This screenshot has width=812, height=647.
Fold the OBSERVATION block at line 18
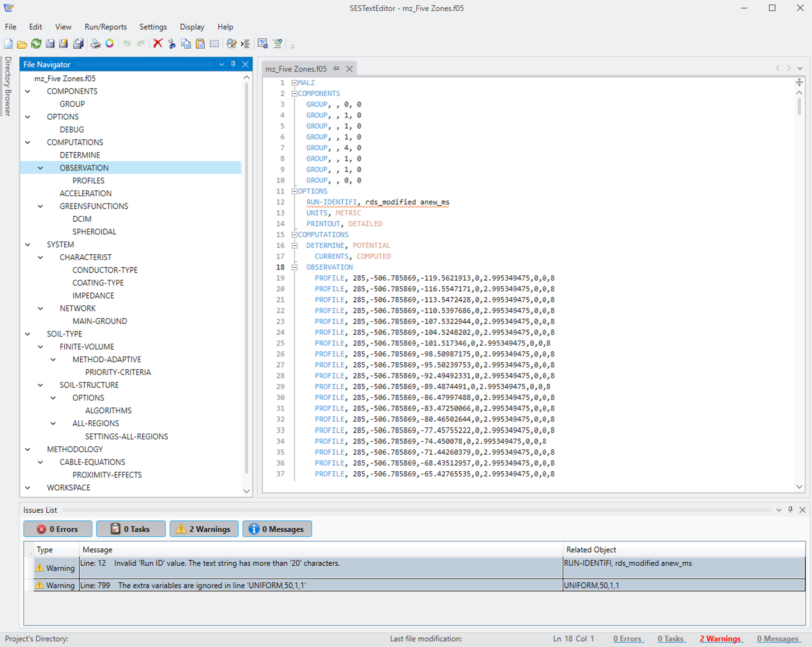294,267
